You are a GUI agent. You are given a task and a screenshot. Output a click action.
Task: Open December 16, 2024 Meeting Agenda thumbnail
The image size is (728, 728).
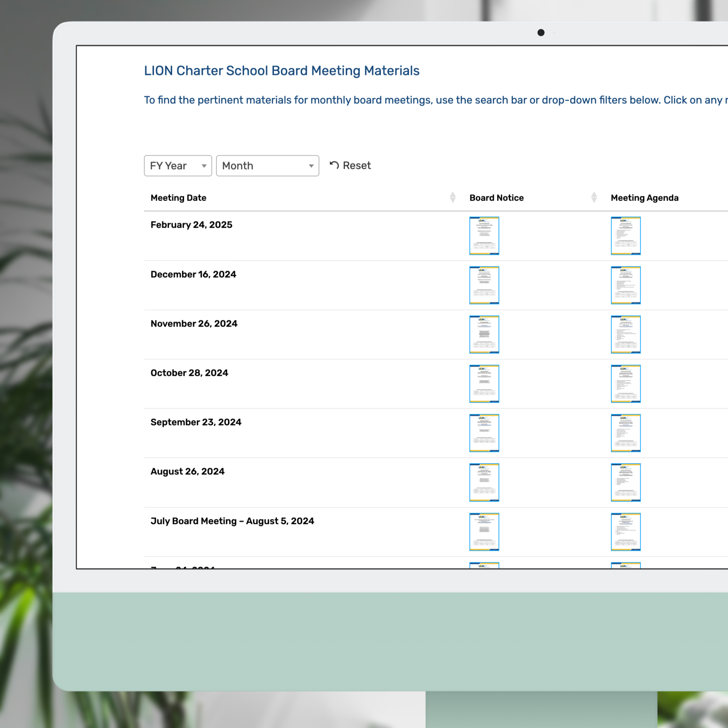click(625, 285)
